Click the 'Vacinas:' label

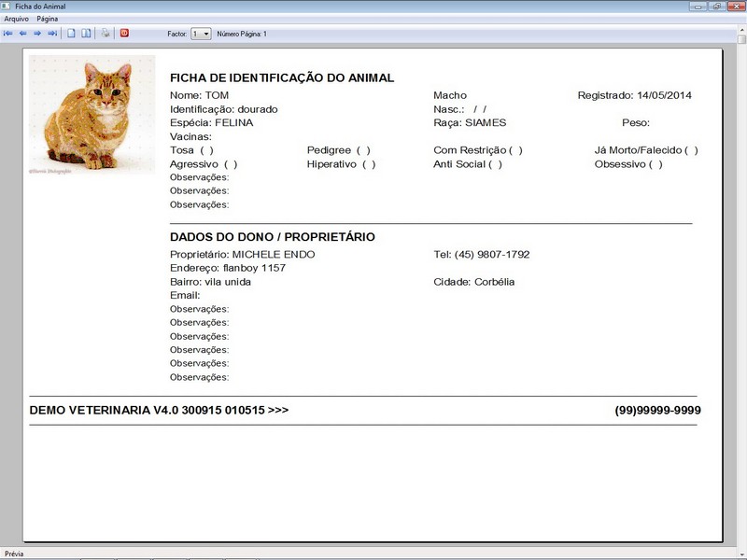(191, 136)
